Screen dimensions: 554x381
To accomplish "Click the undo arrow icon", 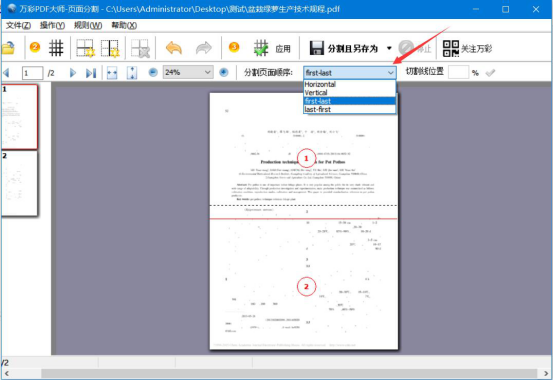I will point(174,48).
